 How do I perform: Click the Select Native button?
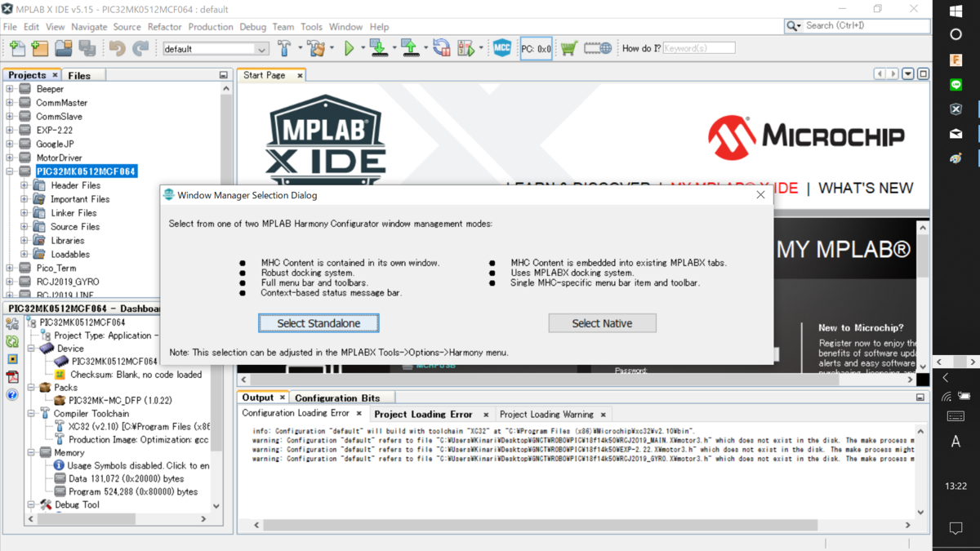pos(602,323)
